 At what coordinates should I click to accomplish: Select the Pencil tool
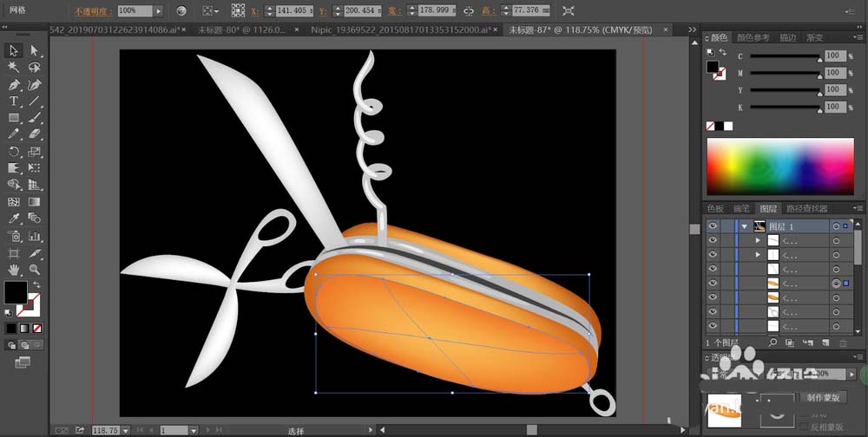tap(14, 134)
